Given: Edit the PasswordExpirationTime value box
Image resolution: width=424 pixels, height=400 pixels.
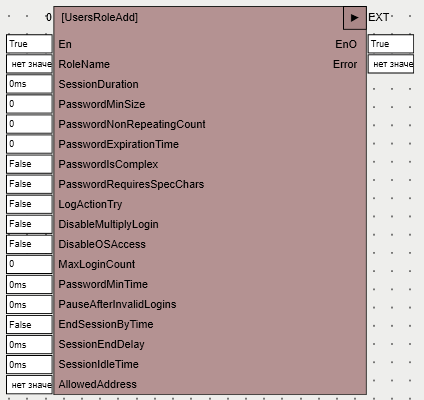Looking at the screenshot, I should pos(29,144).
